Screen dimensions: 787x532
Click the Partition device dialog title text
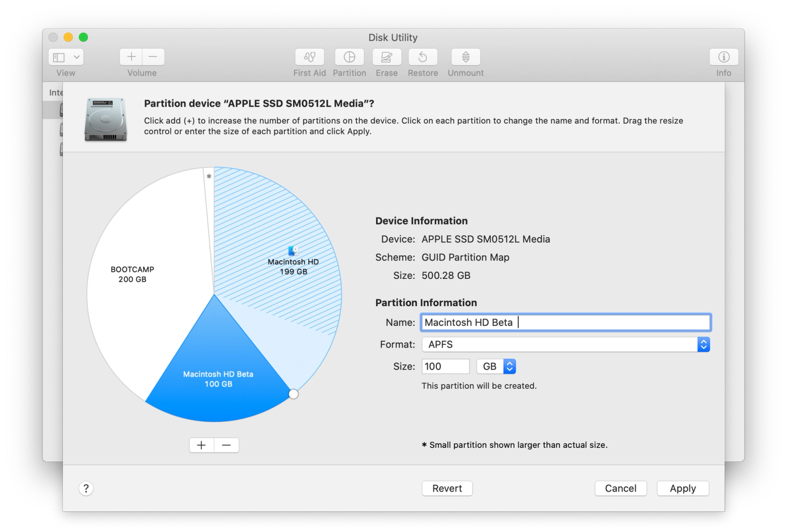point(259,104)
